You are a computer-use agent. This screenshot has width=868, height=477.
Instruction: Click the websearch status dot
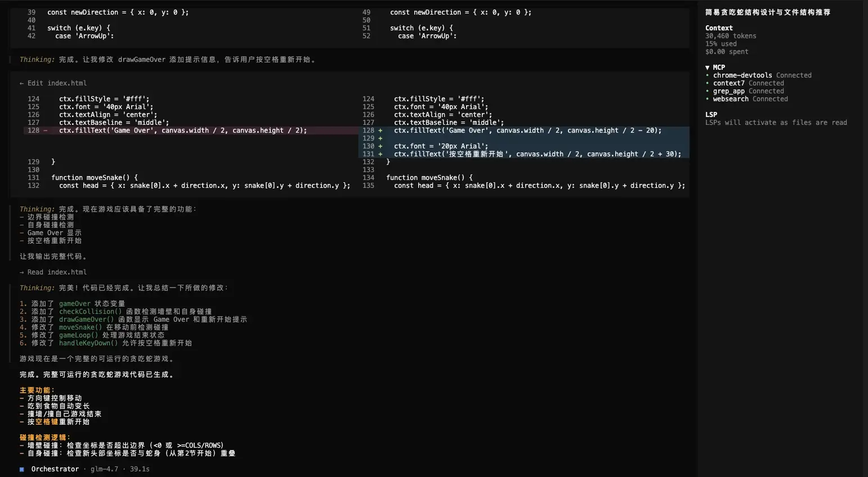pyautogui.click(x=708, y=99)
